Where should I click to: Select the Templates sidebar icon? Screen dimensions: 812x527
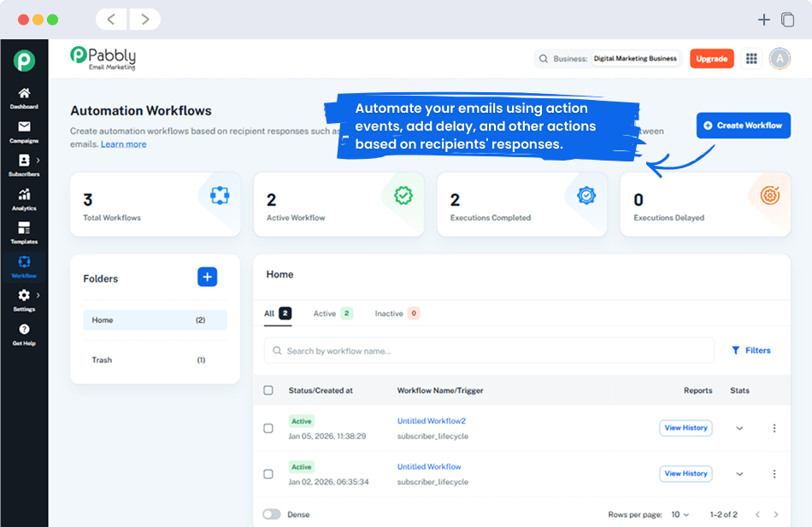click(x=24, y=231)
